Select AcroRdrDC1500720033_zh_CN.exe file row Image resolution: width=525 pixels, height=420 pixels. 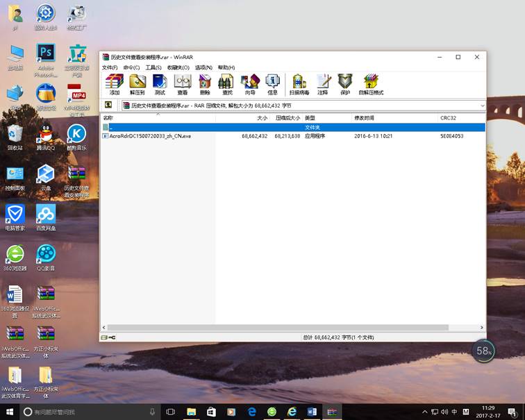[x=150, y=136]
